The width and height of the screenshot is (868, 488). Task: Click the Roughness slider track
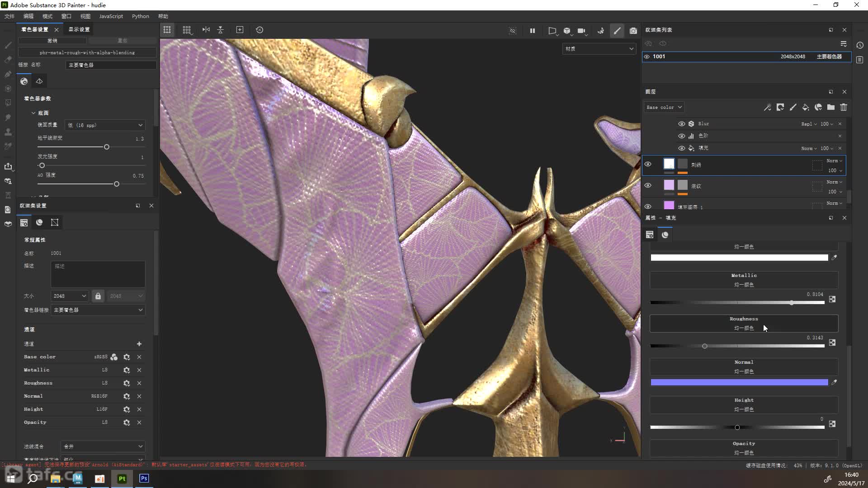tap(737, 346)
